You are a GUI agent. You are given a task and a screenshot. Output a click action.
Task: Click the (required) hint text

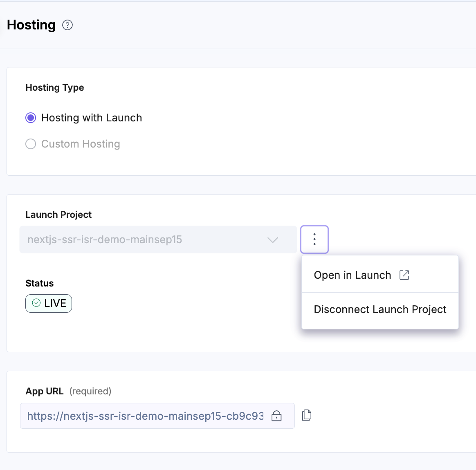(x=90, y=391)
